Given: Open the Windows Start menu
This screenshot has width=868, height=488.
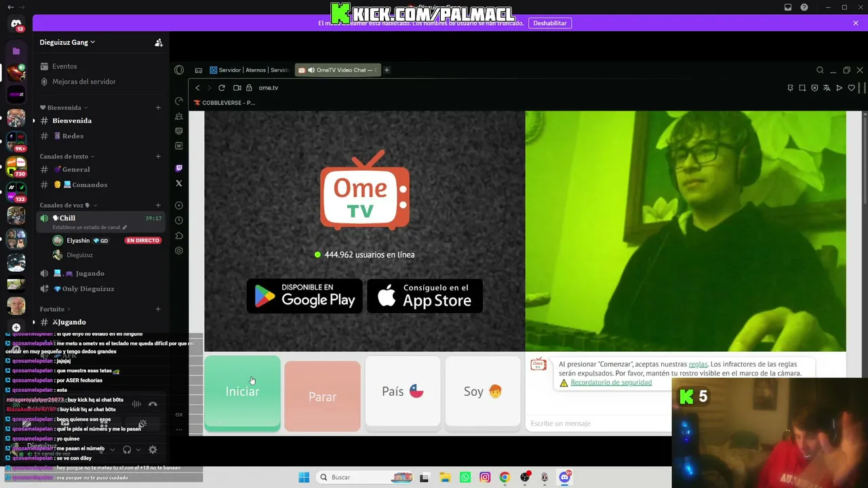Looking at the screenshot, I should pyautogui.click(x=304, y=477).
